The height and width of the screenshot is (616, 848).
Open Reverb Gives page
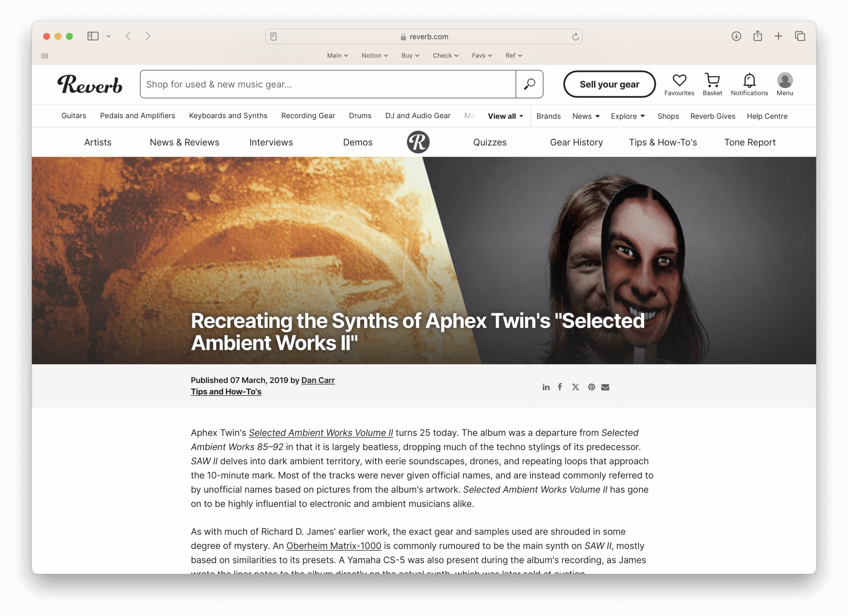coord(713,116)
